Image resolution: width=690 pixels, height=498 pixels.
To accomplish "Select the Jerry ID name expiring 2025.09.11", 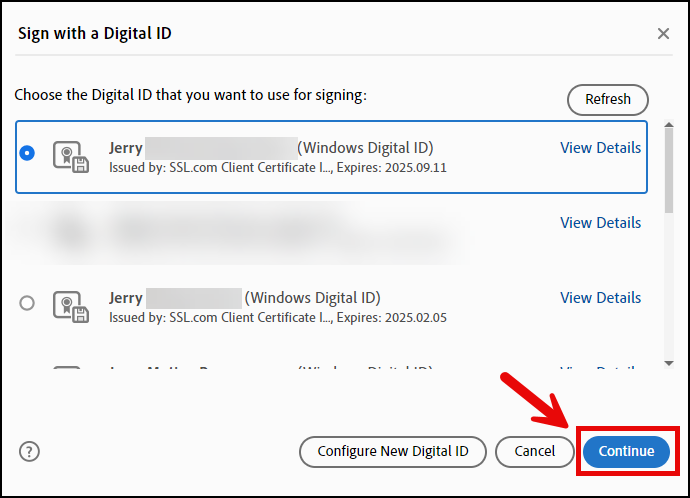I will 126,148.
